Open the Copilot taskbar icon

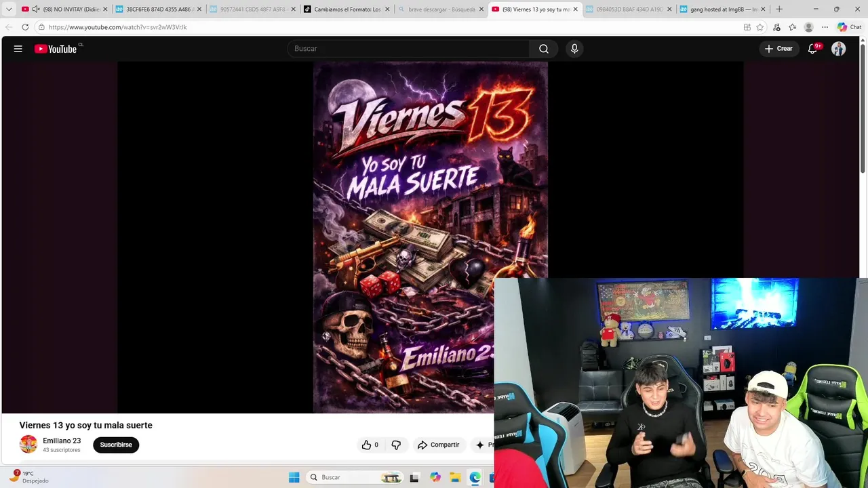pyautogui.click(x=435, y=477)
